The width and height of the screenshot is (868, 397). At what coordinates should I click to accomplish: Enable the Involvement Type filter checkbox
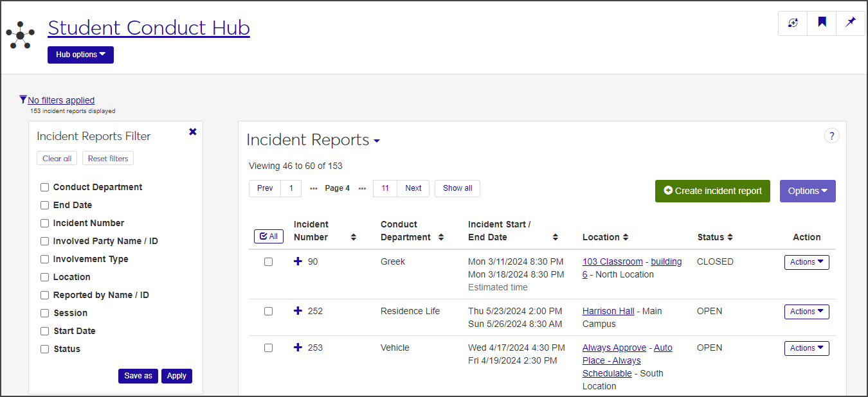[x=45, y=260]
